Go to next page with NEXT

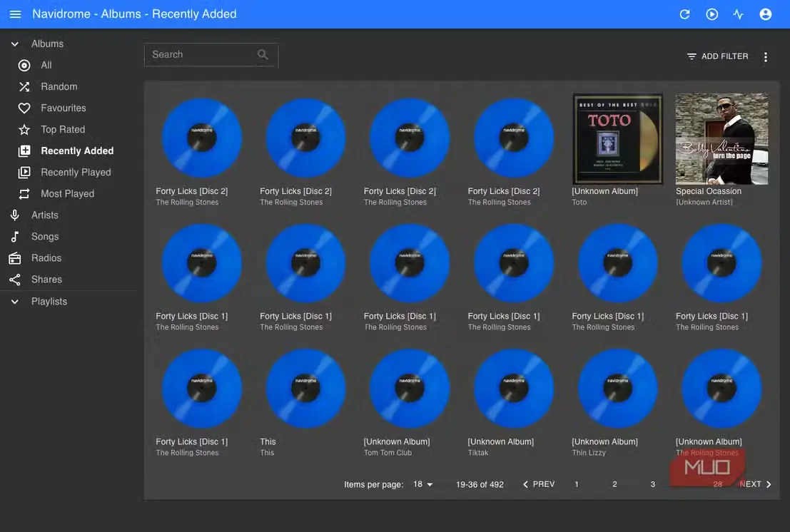click(x=755, y=484)
